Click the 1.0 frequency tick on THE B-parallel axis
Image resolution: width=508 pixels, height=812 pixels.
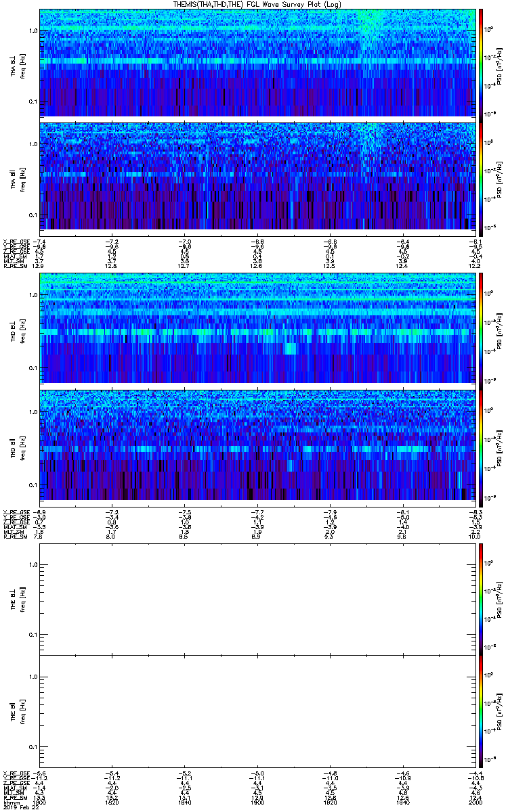tap(33, 677)
